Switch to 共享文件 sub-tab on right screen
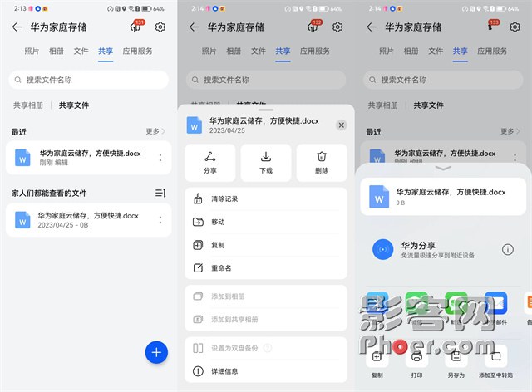This screenshot has width=532, height=392. point(429,105)
